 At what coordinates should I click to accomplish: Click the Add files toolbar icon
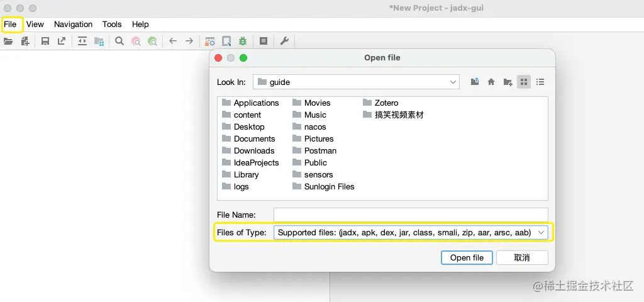(x=25, y=41)
